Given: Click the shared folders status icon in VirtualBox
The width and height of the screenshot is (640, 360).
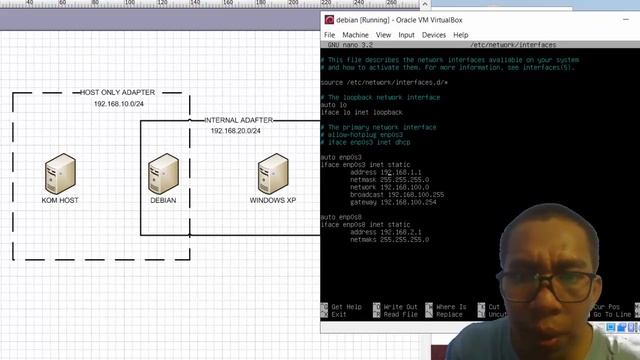Looking at the screenshot, I should point(621,327).
